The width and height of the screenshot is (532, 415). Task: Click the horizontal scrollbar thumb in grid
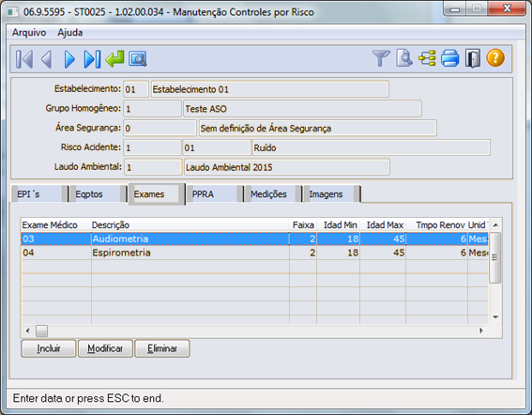[x=41, y=330]
